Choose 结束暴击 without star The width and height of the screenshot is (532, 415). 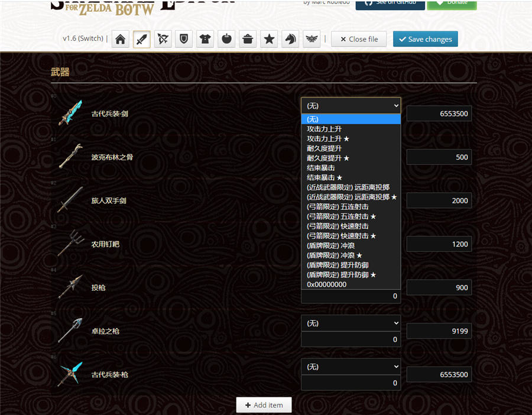(351, 168)
